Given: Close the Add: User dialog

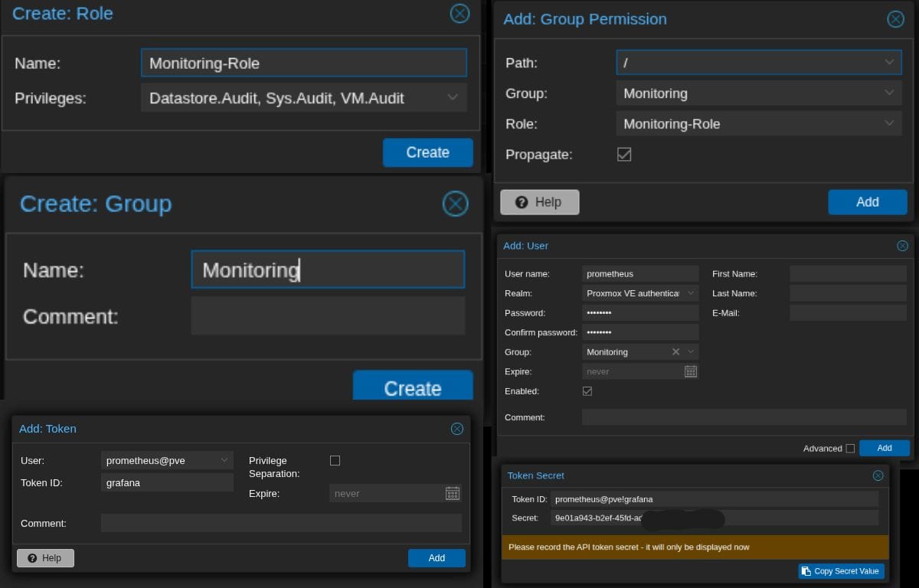Looking at the screenshot, I should click(x=902, y=246).
